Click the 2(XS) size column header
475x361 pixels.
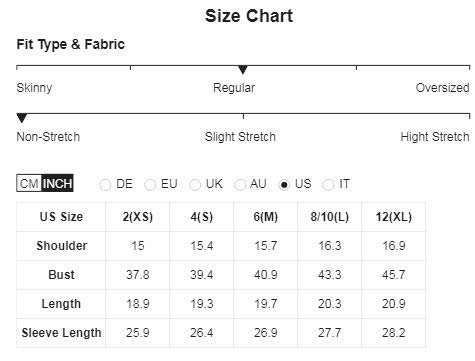pyautogui.click(x=138, y=217)
